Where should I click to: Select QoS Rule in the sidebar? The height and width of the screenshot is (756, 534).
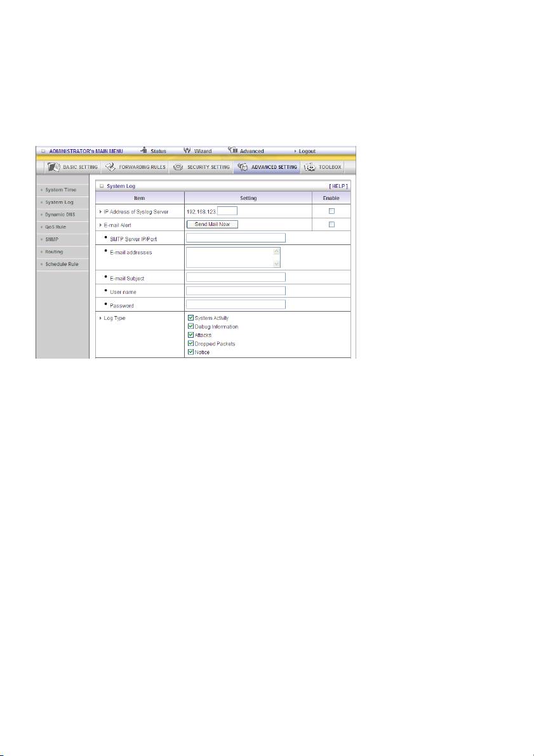coord(55,227)
